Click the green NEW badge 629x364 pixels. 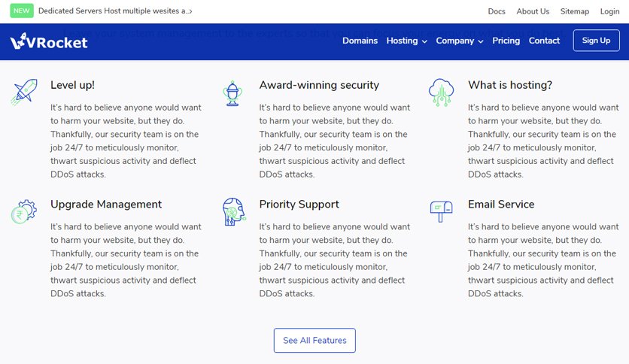pyautogui.click(x=22, y=11)
